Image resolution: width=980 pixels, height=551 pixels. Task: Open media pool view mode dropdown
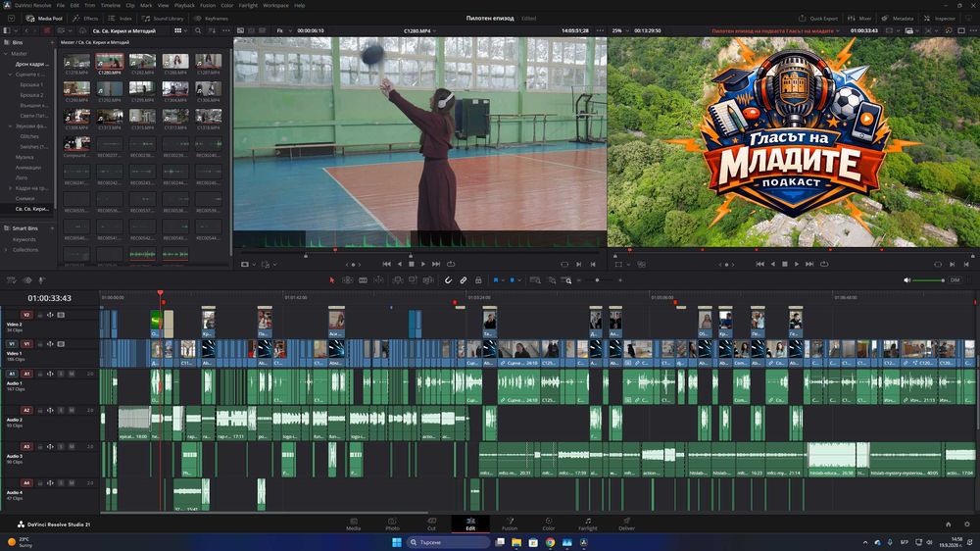(180, 30)
